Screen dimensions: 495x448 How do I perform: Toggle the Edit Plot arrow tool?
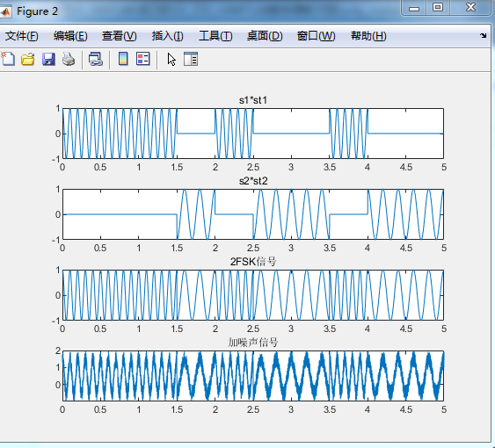pos(171,60)
